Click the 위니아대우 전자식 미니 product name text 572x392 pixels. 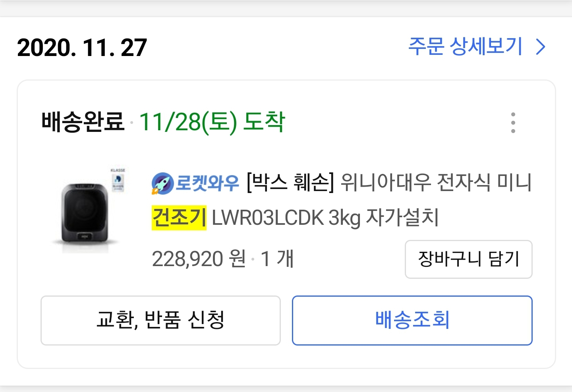(436, 183)
